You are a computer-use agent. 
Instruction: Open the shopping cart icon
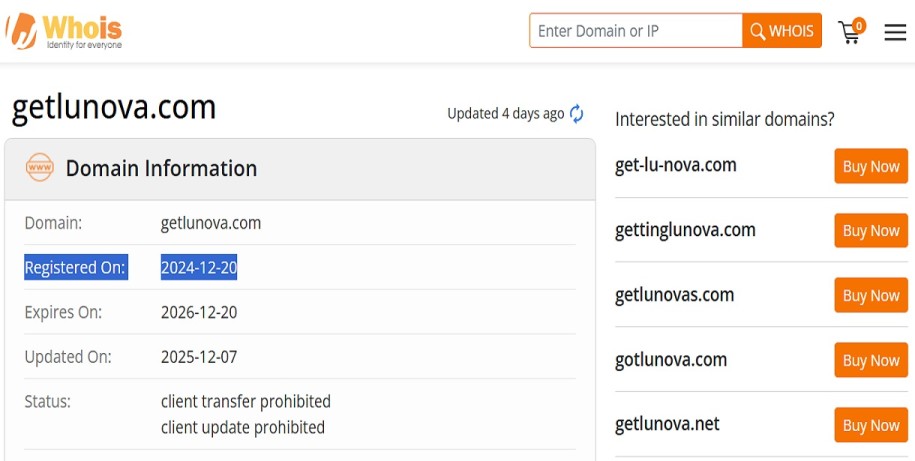click(848, 33)
